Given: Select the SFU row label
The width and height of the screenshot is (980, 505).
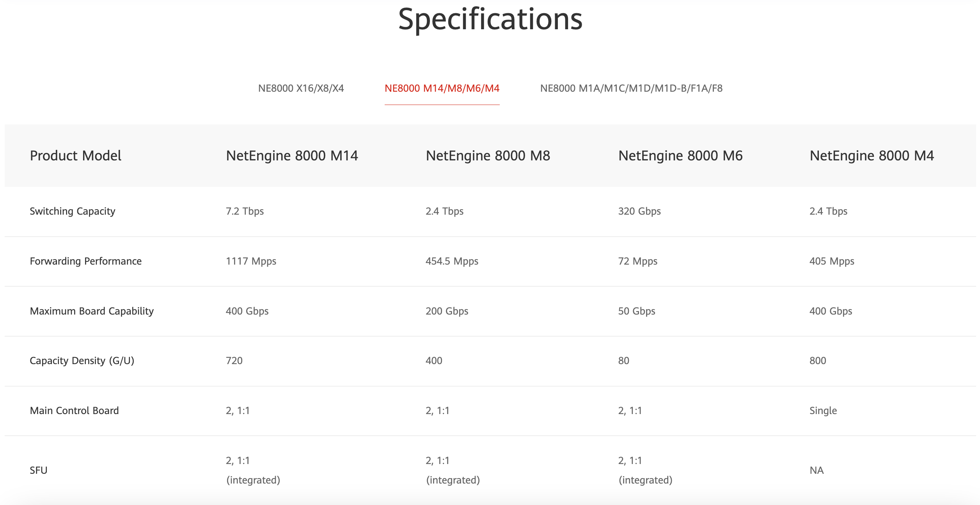Looking at the screenshot, I should coord(39,470).
